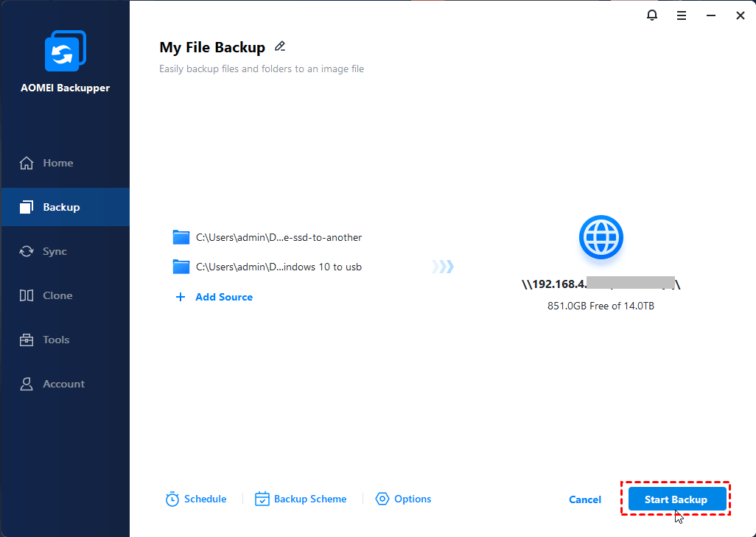Open the Schedule settings

[x=205, y=499]
